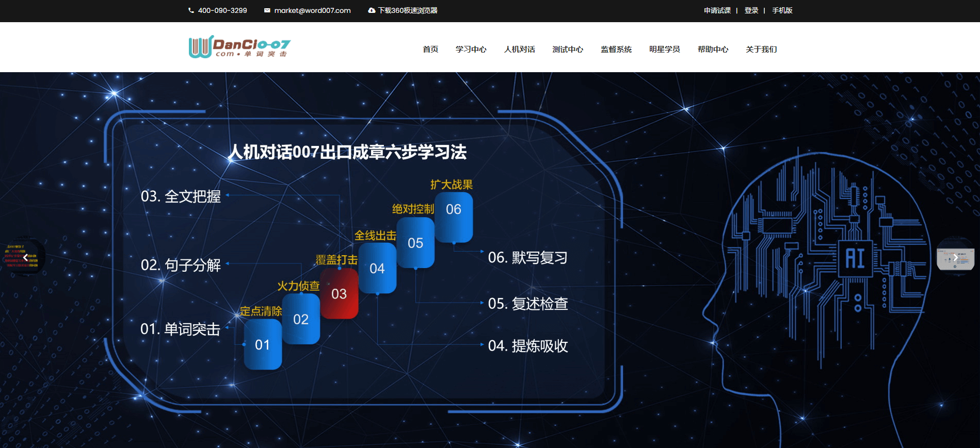Click the red step block 03

pyautogui.click(x=339, y=293)
